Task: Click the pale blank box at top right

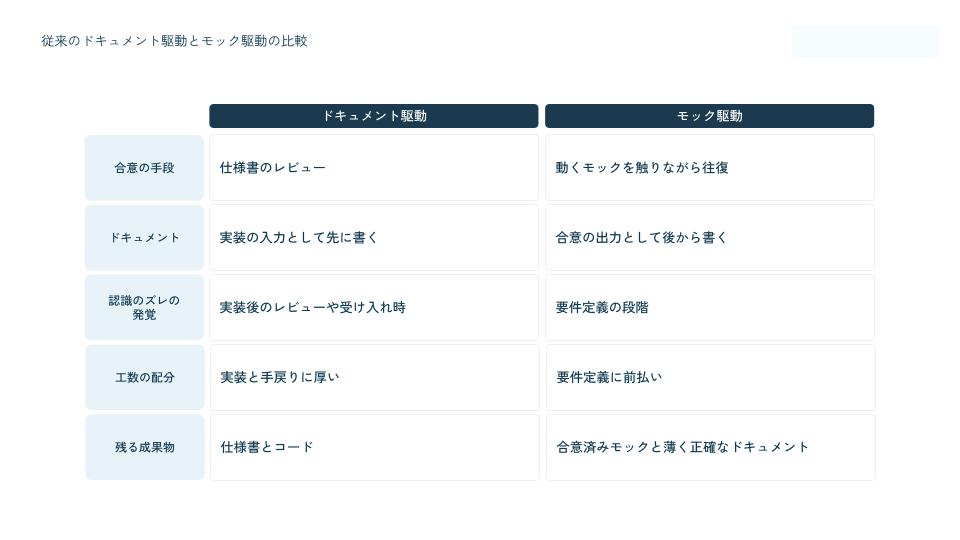Action: (x=864, y=42)
